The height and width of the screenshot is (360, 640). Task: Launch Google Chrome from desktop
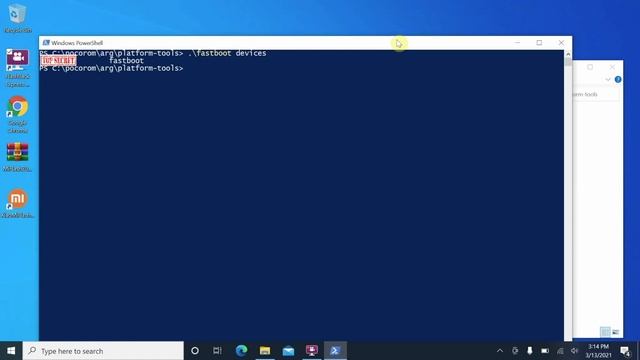[x=18, y=114]
